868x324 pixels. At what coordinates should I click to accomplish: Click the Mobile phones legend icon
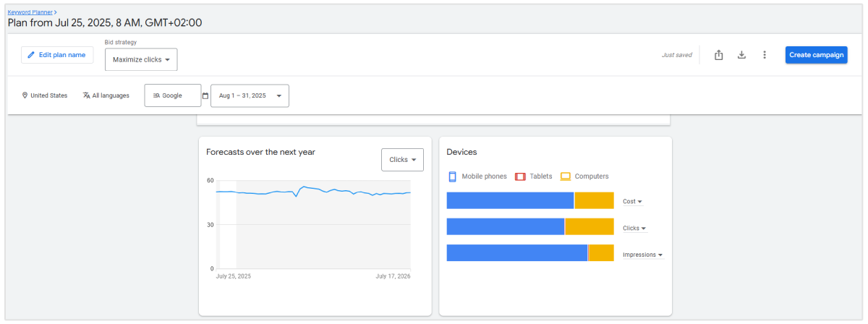pyautogui.click(x=452, y=176)
